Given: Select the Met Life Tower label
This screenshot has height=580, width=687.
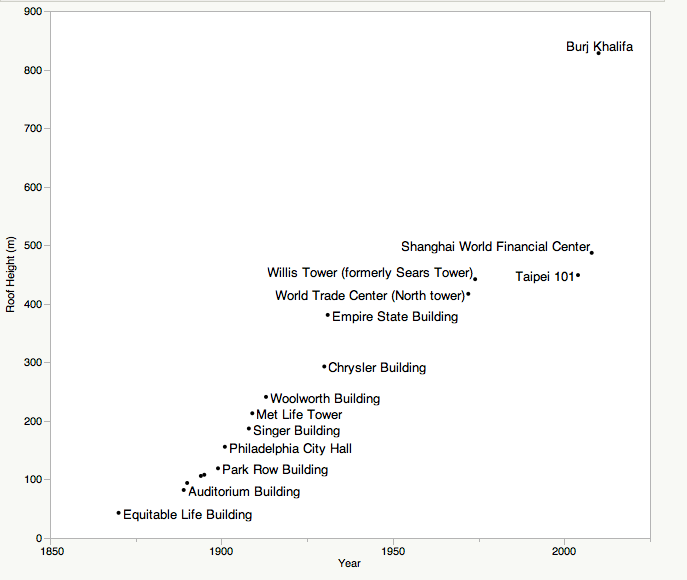Looking at the screenshot, I should coord(299,414).
